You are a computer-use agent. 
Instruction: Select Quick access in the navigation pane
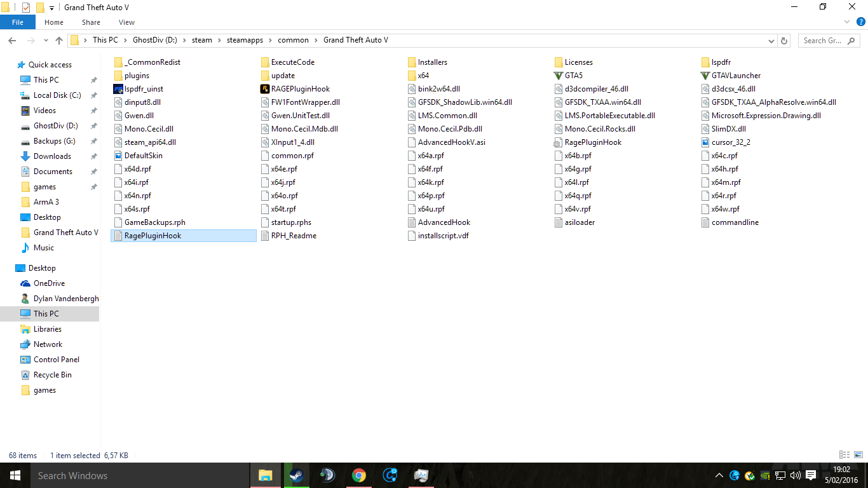point(50,65)
